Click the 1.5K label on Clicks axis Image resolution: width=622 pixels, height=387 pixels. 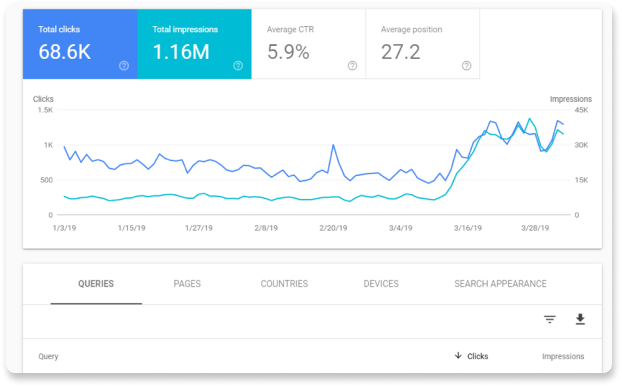click(x=45, y=110)
